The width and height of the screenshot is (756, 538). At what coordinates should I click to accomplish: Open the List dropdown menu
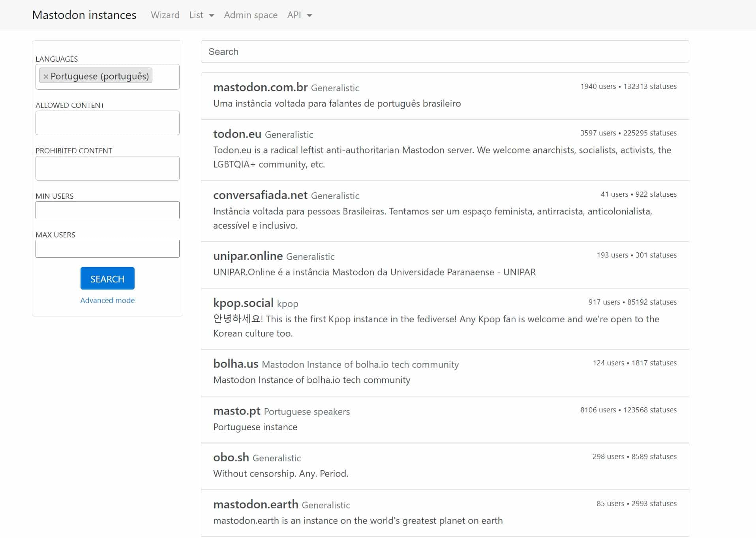201,15
